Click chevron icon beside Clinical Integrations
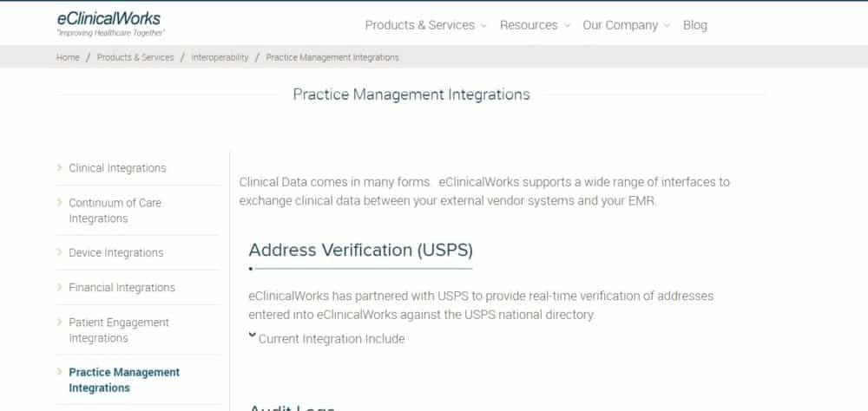 59,167
